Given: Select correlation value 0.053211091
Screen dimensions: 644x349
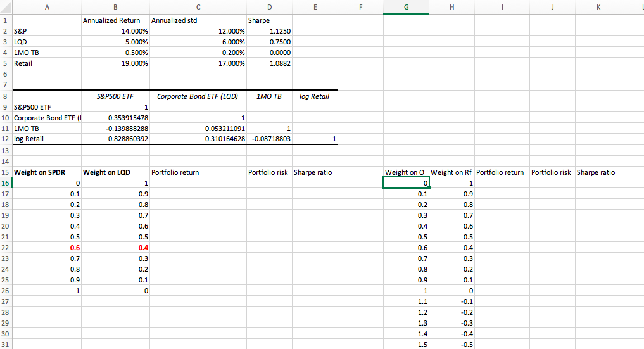Looking at the screenshot, I should (198, 129).
